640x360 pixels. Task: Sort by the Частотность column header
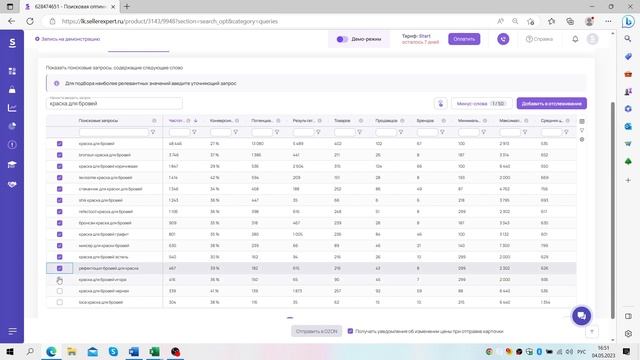coord(176,121)
